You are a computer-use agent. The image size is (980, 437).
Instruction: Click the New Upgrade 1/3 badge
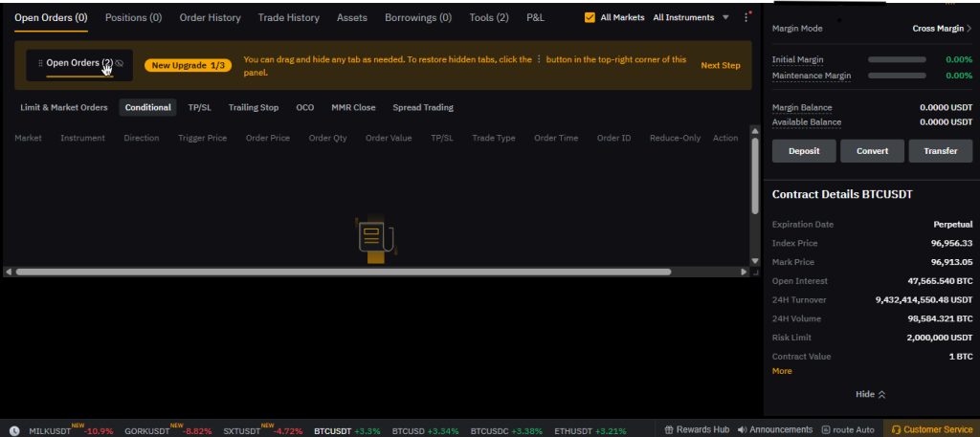pos(189,66)
